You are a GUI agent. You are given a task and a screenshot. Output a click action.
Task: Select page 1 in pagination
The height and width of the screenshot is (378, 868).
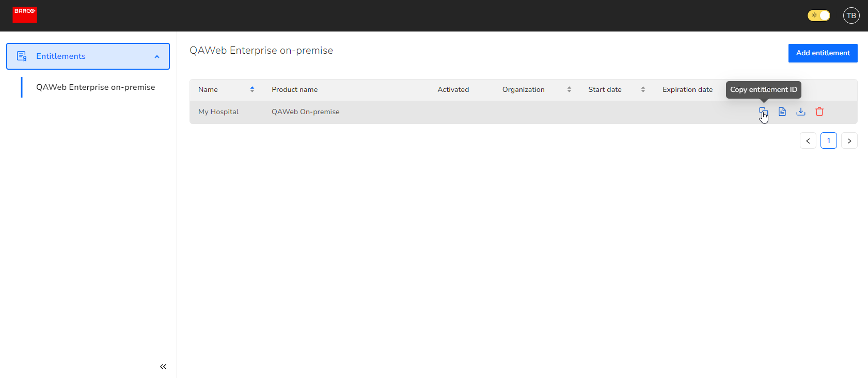click(828, 141)
